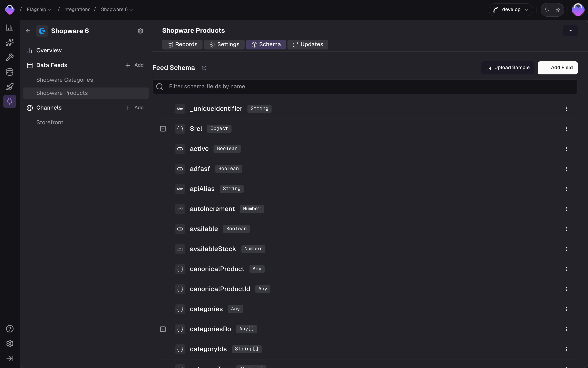The height and width of the screenshot is (368, 588).
Task: Go back using the left arrow icon
Action: click(28, 31)
